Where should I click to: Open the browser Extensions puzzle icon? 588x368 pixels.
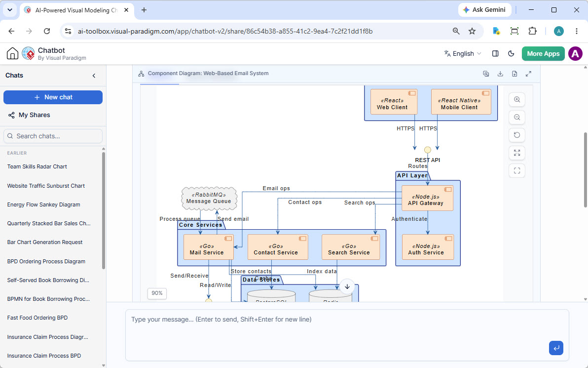pyautogui.click(x=532, y=31)
